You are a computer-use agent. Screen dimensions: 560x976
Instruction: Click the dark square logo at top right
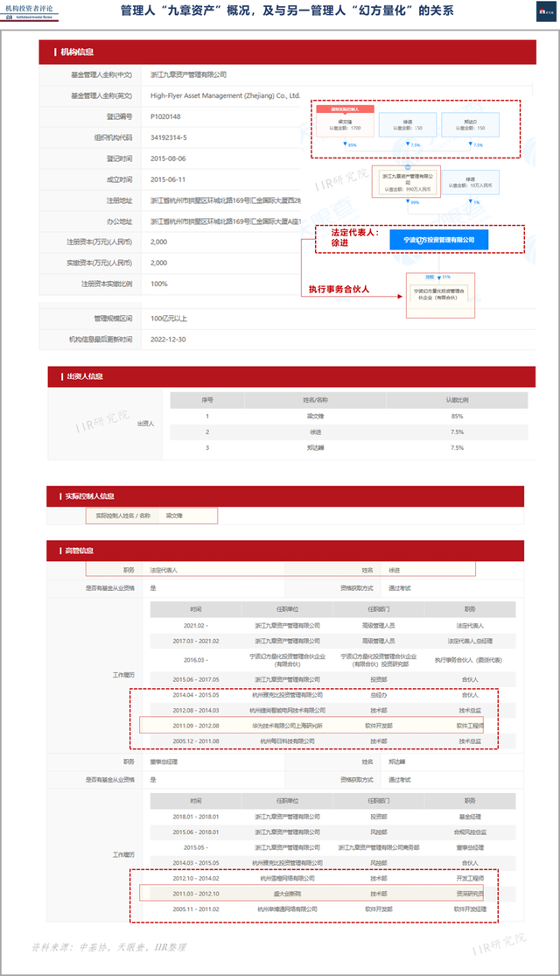[x=546, y=11]
